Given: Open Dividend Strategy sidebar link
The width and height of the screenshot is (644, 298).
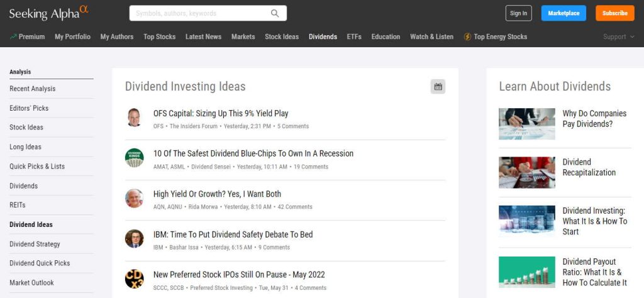Looking at the screenshot, I should pos(35,244).
